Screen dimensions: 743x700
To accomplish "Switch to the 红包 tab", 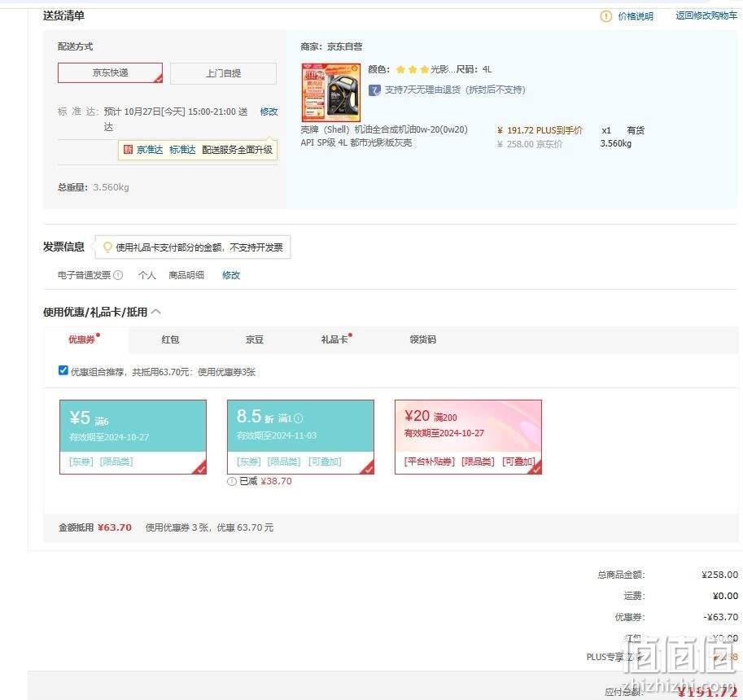I will 170,339.
